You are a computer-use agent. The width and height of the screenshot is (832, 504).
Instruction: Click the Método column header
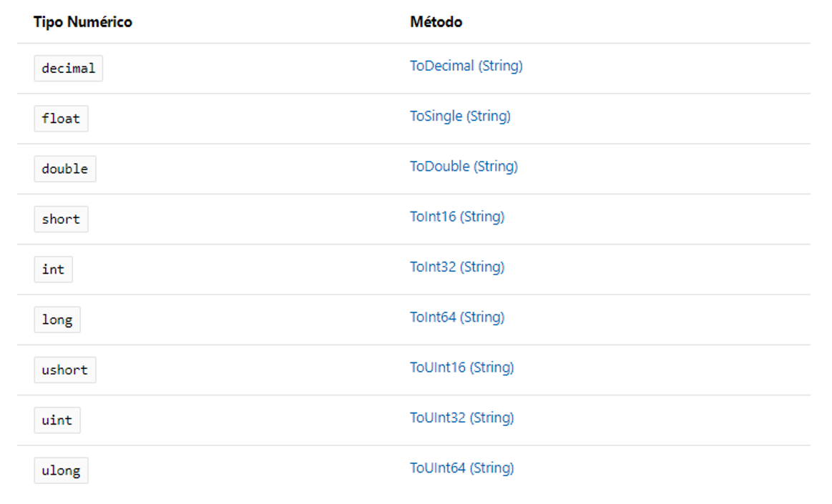tap(436, 22)
